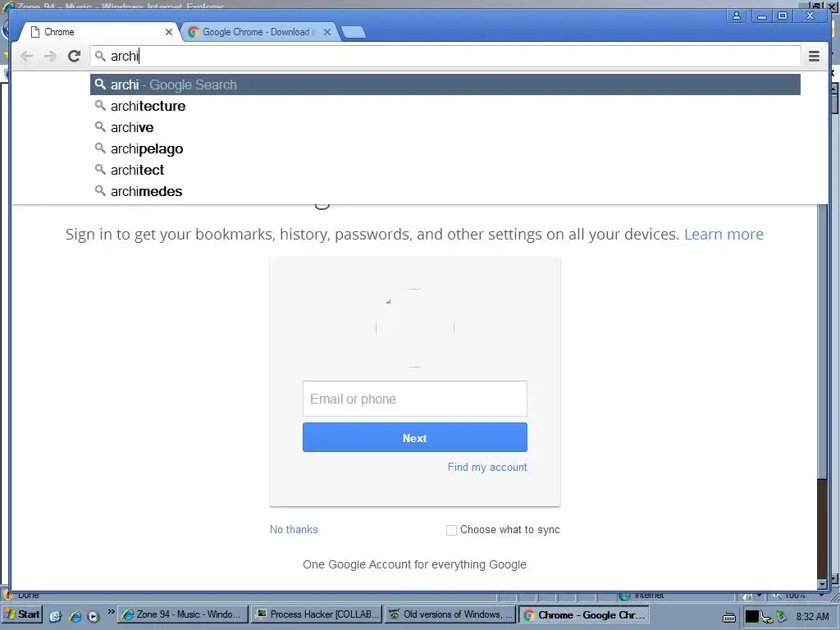The image size is (840, 630).
Task: Click the tray clock showing 8:32 AM
Action: click(x=812, y=617)
